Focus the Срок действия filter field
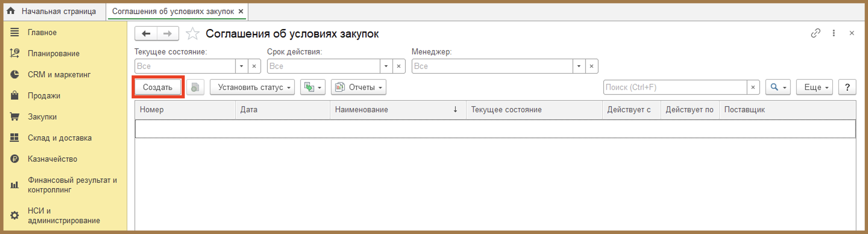868x234 pixels. (x=323, y=66)
